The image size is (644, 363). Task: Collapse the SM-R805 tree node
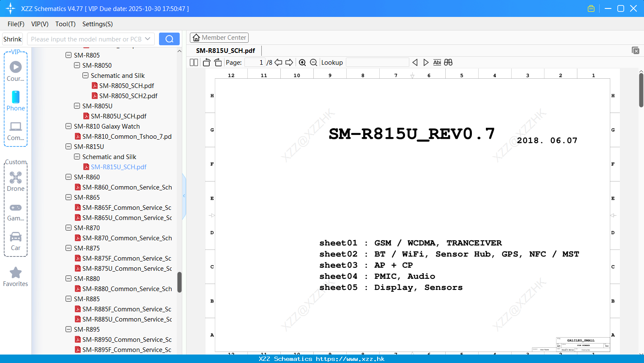(69, 55)
